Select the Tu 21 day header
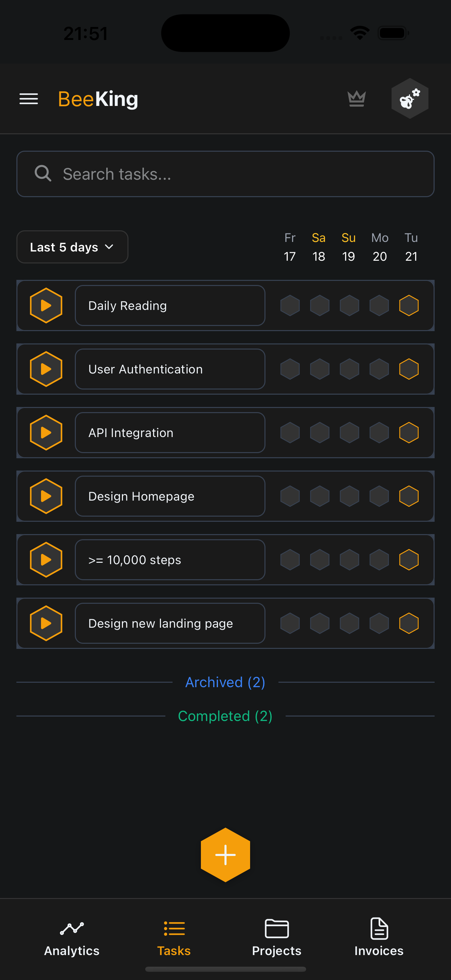The height and width of the screenshot is (980, 451). pos(411,247)
